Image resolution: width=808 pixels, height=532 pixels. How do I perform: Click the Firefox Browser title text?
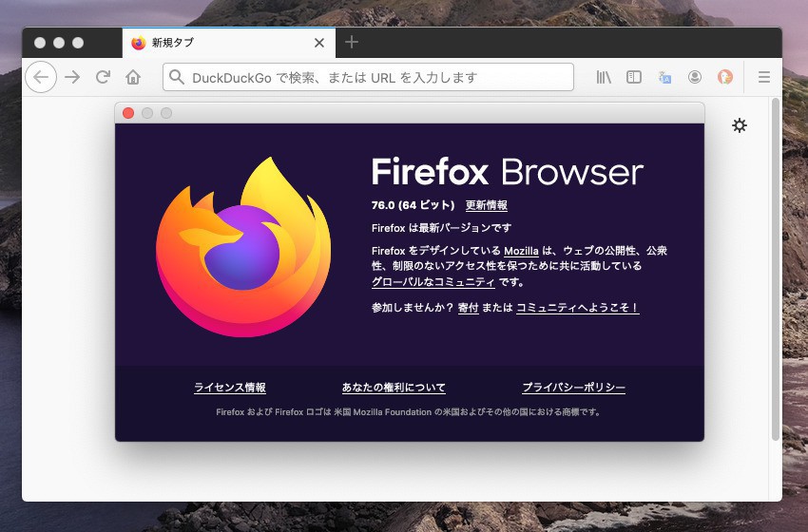click(508, 172)
